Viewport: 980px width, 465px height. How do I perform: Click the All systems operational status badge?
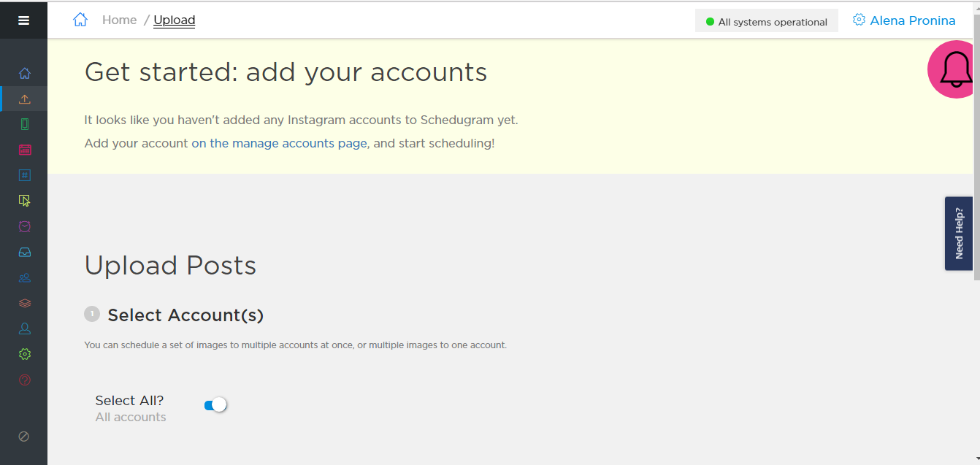[766, 22]
